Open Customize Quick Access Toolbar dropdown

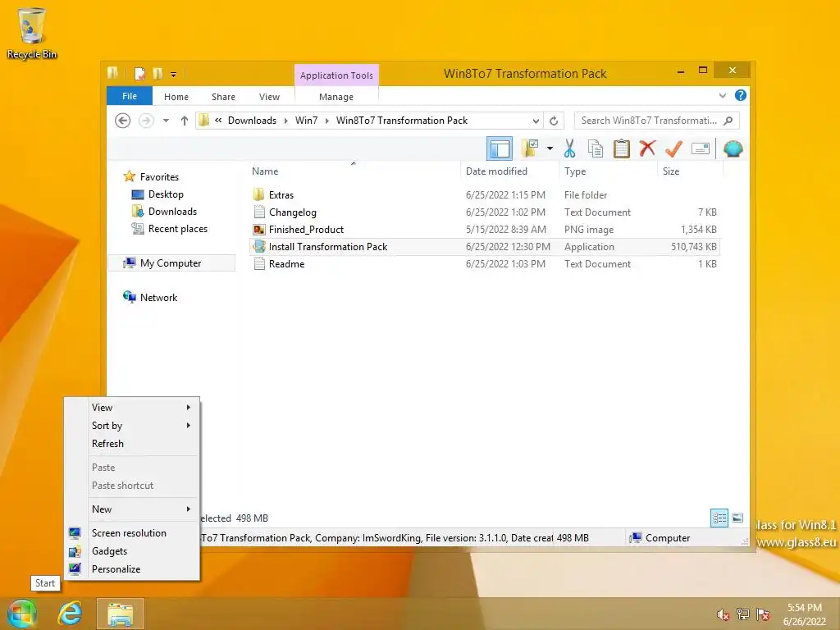(x=174, y=75)
